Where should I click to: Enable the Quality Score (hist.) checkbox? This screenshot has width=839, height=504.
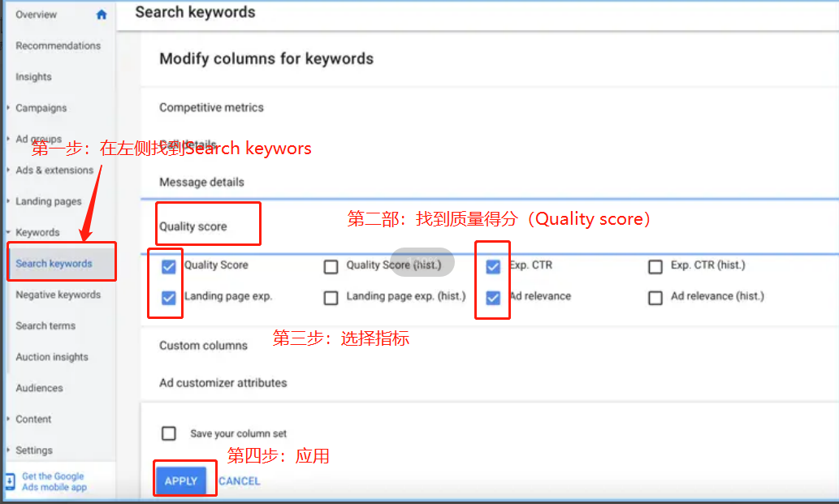[x=331, y=266]
